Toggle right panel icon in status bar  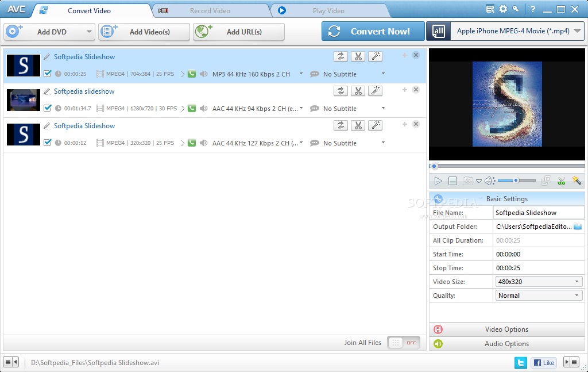[571, 362]
